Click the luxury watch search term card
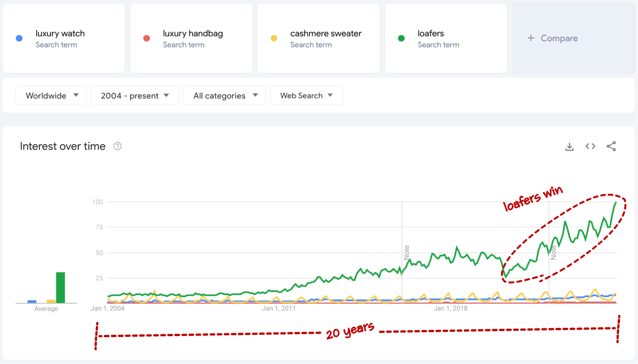This screenshot has height=364, width=638. tap(68, 39)
